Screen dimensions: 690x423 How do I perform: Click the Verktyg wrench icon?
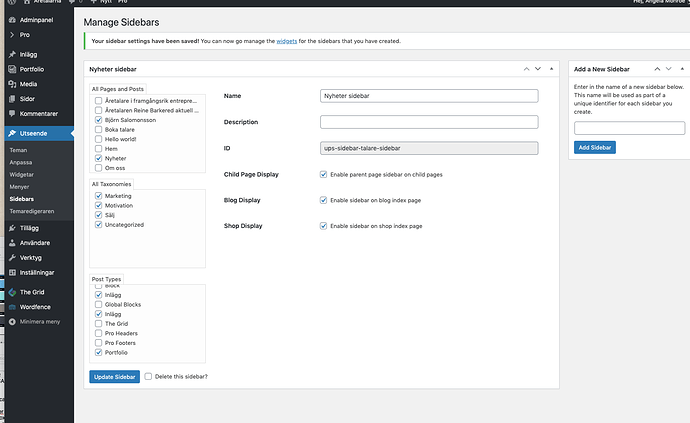point(12,257)
